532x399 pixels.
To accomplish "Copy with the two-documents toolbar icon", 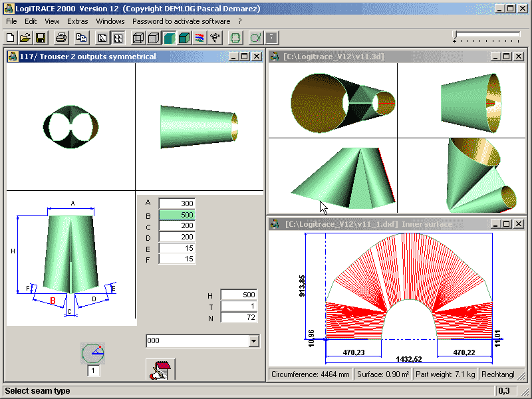I will tap(81, 38).
